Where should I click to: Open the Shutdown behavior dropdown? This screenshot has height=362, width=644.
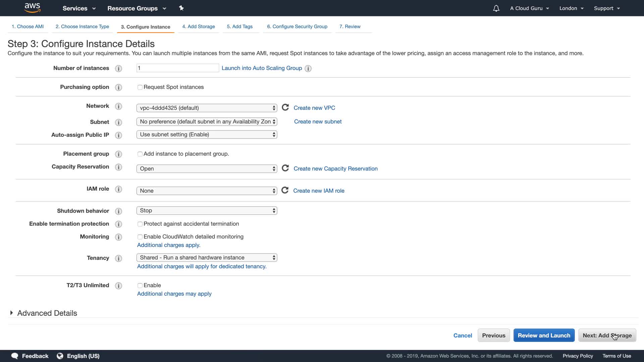207,210
